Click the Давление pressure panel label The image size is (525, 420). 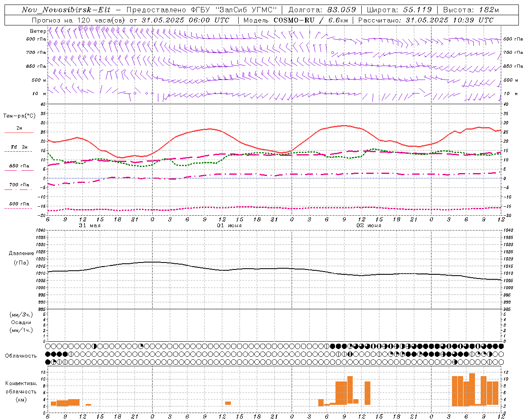pos(21,253)
